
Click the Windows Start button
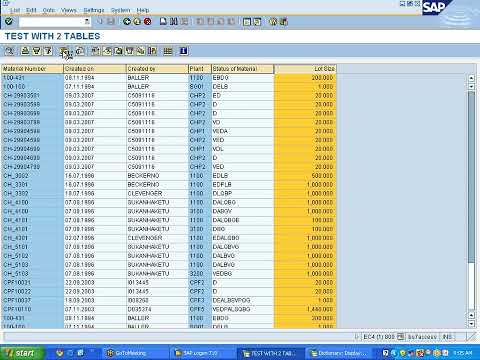(x=23, y=353)
